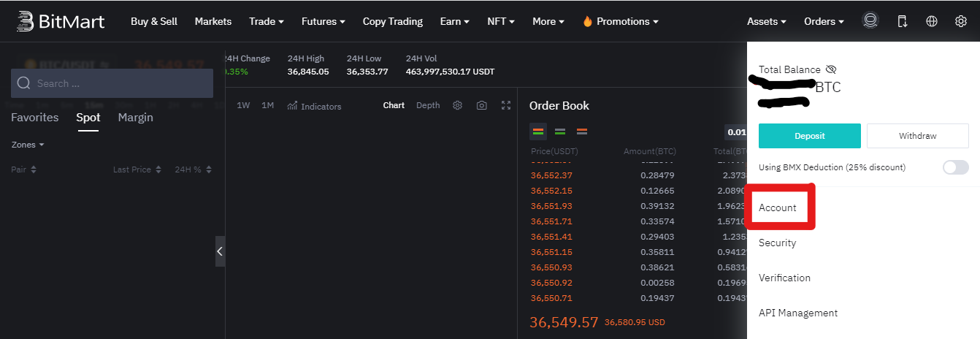Select order book price 36,551.93
The height and width of the screenshot is (339, 980).
click(551, 205)
